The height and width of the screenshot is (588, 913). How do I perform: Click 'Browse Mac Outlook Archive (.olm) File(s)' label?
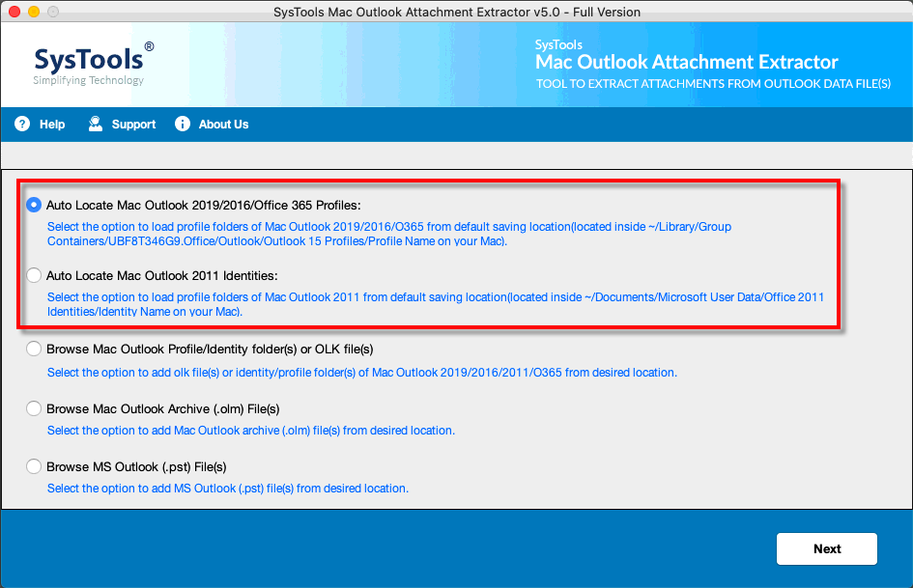pyautogui.click(x=163, y=408)
